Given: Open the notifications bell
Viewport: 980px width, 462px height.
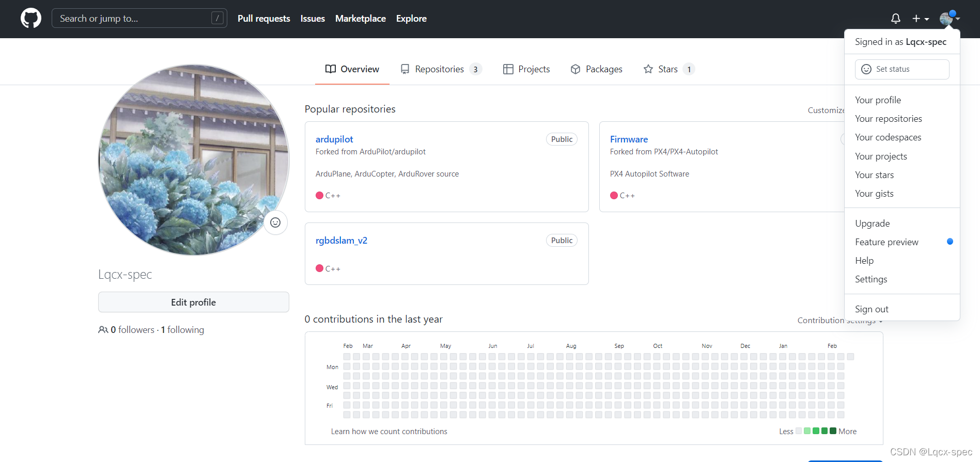Looking at the screenshot, I should click(x=896, y=19).
